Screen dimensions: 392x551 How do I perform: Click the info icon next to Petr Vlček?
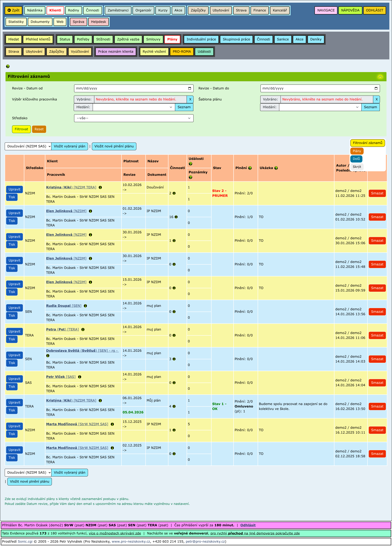pyautogui.click(x=80, y=377)
